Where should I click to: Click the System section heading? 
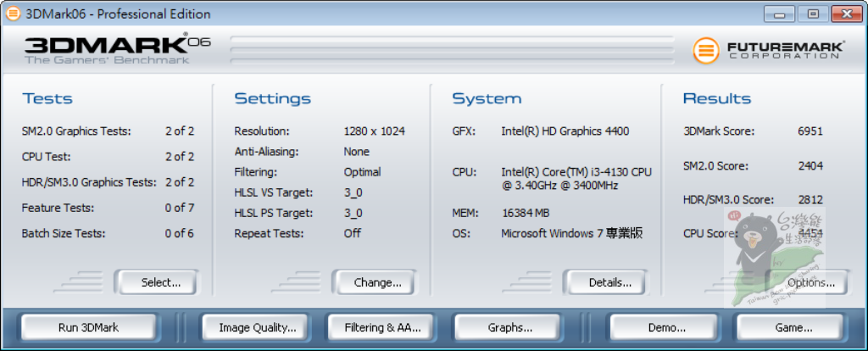pos(487,99)
